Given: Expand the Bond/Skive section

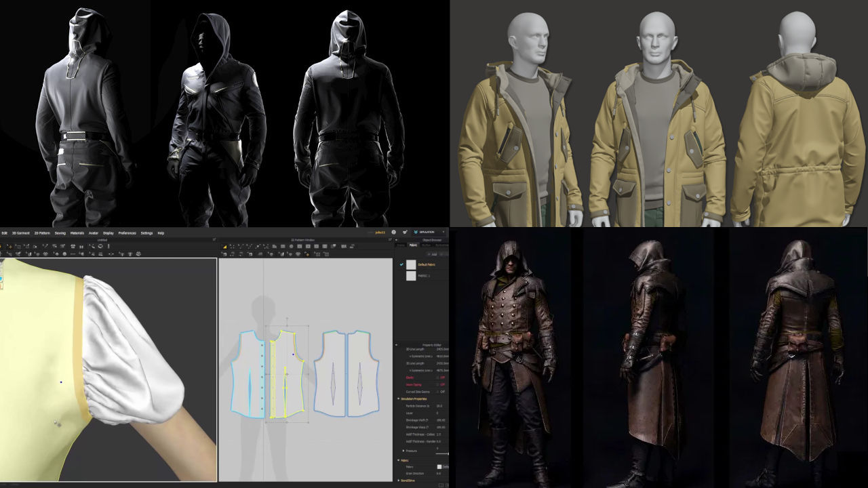Looking at the screenshot, I should point(398,481).
